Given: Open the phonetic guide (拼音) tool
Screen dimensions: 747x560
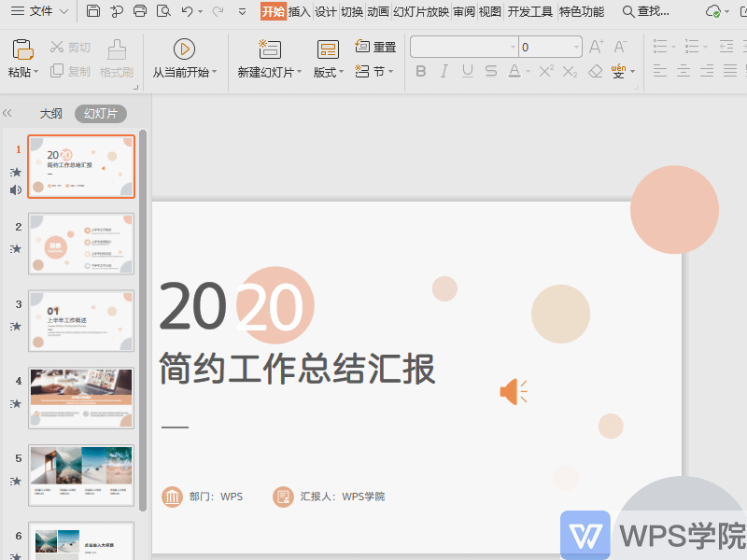Looking at the screenshot, I should (x=618, y=71).
